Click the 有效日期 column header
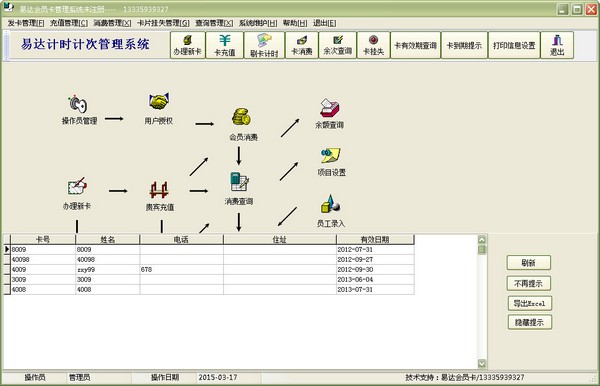The height and width of the screenshot is (386, 600). 375,239
